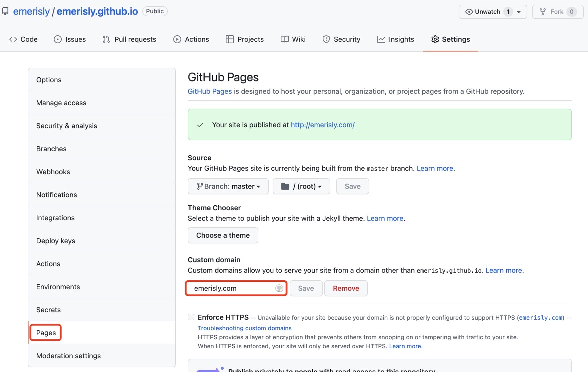Open the Issues tab
This screenshot has height=372, width=588.
pyautogui.click(x=70, y=39)
